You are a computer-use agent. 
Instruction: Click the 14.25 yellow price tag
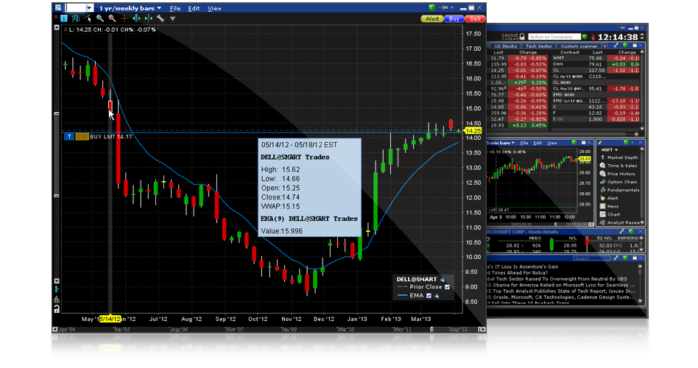tap(473, 131)
